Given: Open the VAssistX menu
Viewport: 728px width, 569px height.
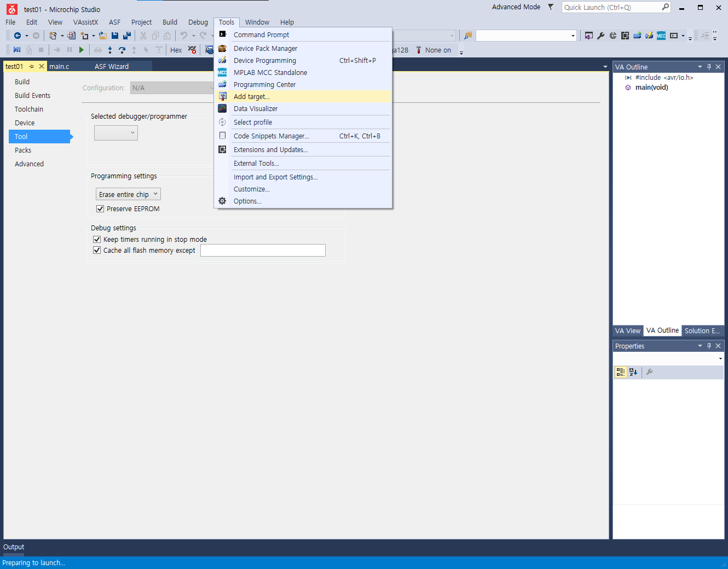Looking at the screenshot, I should (85, 22).
